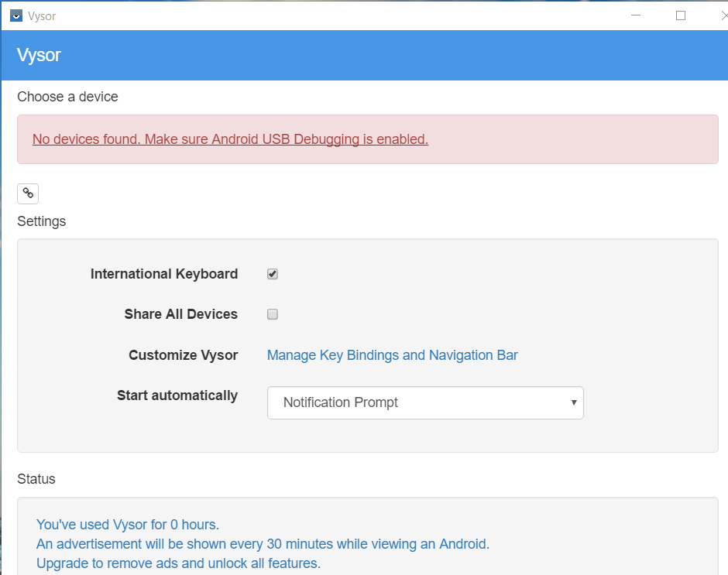Click the Customize Vysor label

(183, 355)
